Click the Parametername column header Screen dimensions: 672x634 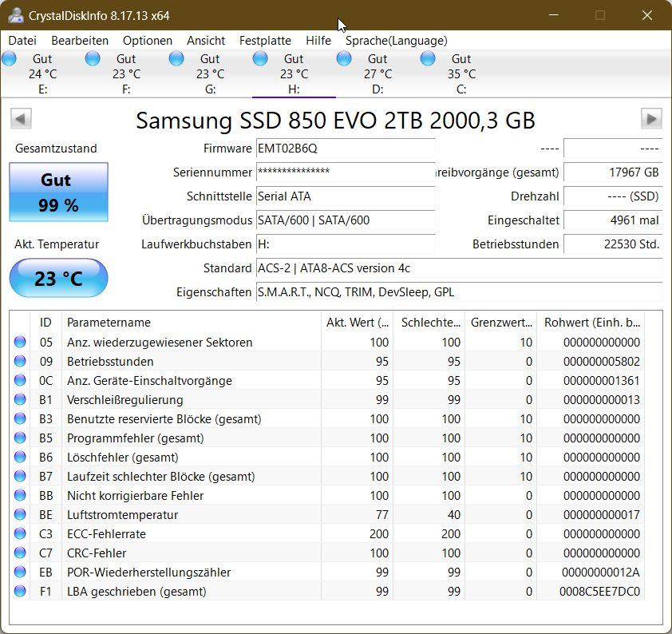(191, 323)
